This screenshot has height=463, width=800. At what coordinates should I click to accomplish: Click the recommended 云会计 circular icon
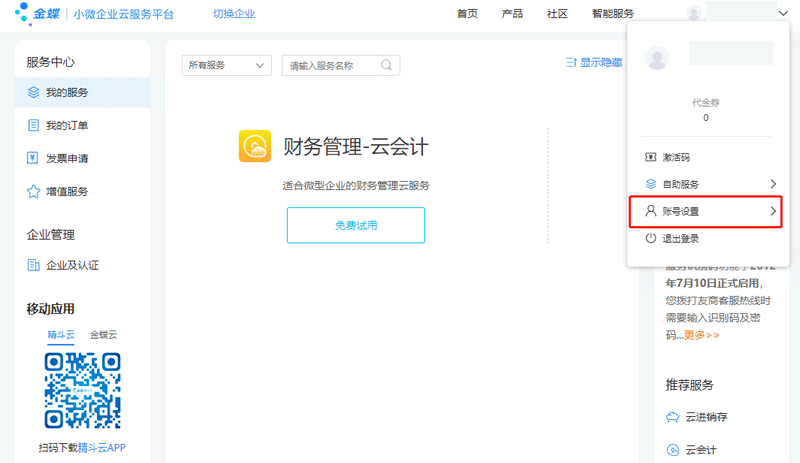pyautogui.click(x=673, y=450)
